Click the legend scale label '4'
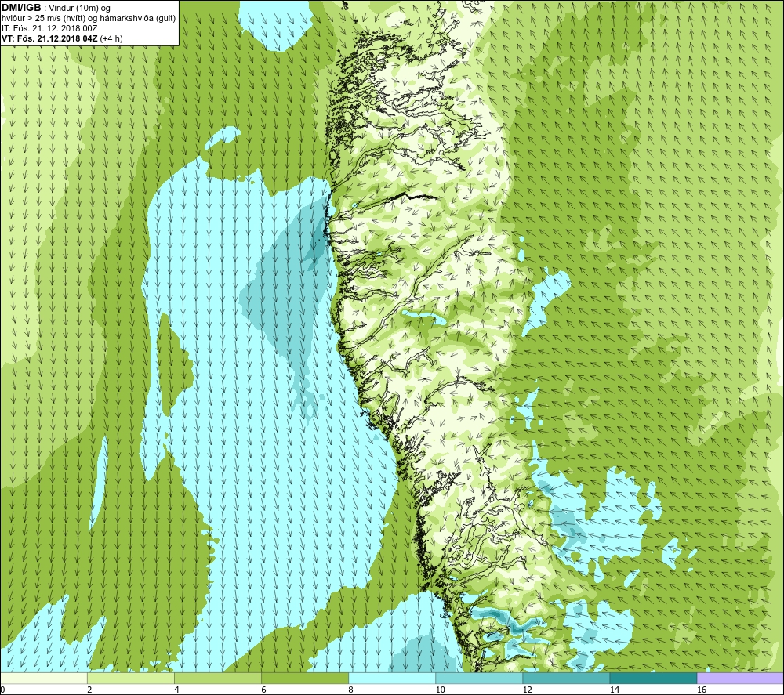The height and width of the screenshot is (695, 784). [176, 690]
